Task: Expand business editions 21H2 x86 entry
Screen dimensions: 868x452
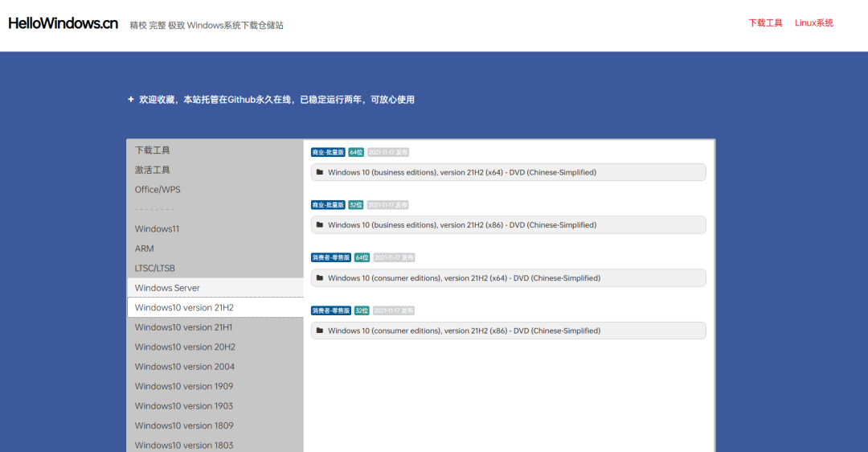Action: pyautogui.click(x=508, y=225)
